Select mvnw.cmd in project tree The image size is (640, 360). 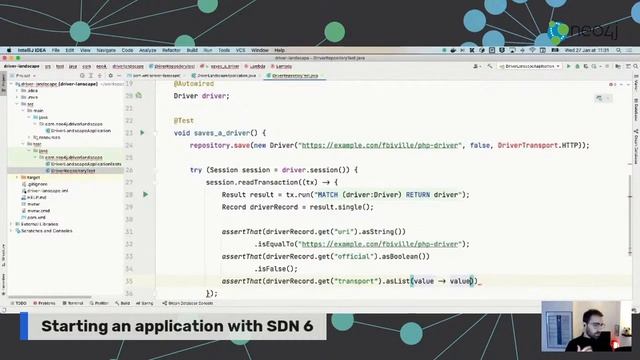click(x=36, y=211)
